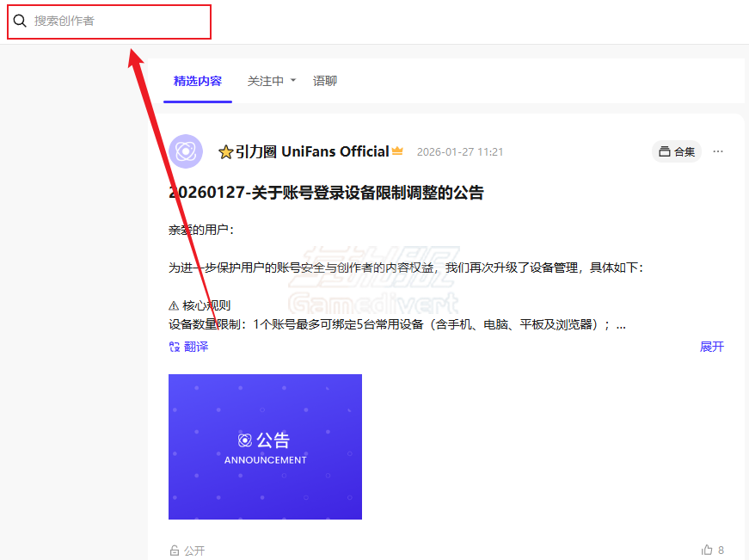Select the search magnifier icon
The width and height of the screenshot is (749, 560).
pyautogui.click(x=19, y=21)
